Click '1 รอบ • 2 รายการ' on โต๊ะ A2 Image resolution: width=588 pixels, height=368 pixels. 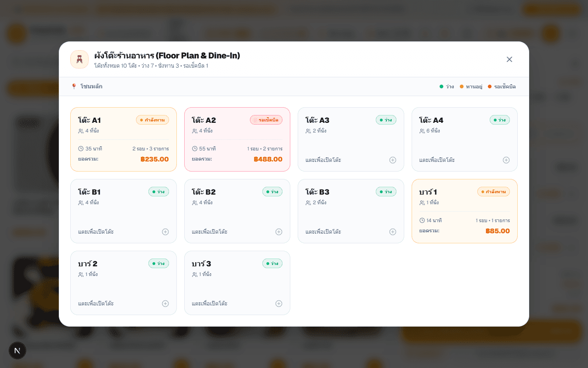pyautogui.click(x=265, y=149)
